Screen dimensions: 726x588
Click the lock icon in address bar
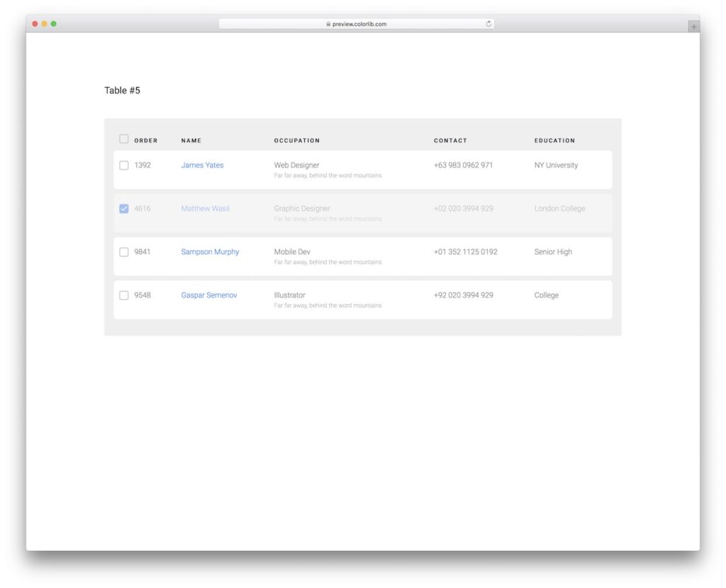tap(328, 23)
